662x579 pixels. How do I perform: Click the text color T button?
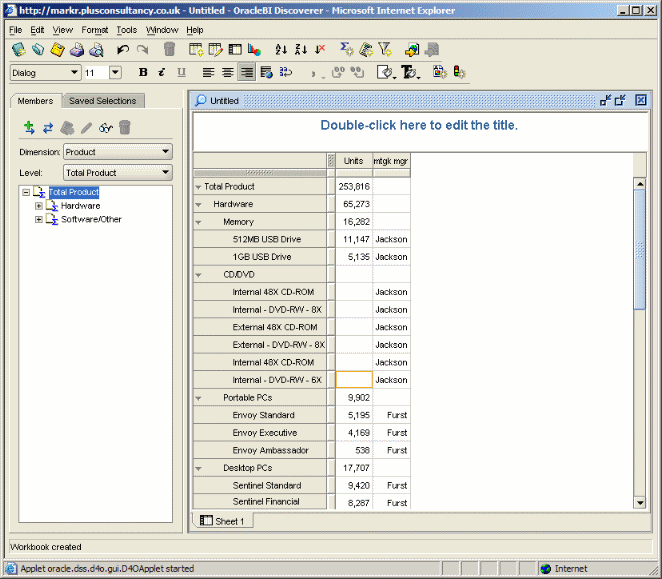(409, 72)
